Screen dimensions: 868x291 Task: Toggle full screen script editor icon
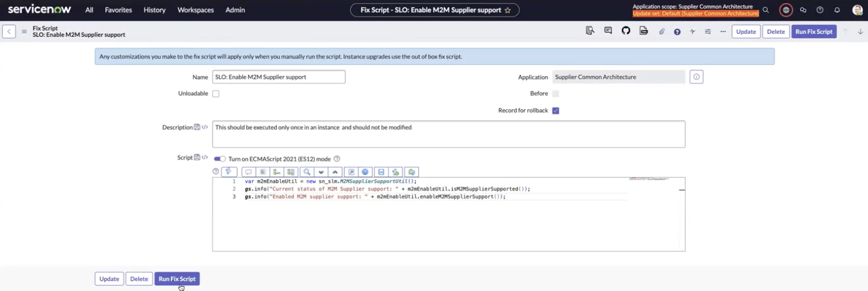pos(351,172)
